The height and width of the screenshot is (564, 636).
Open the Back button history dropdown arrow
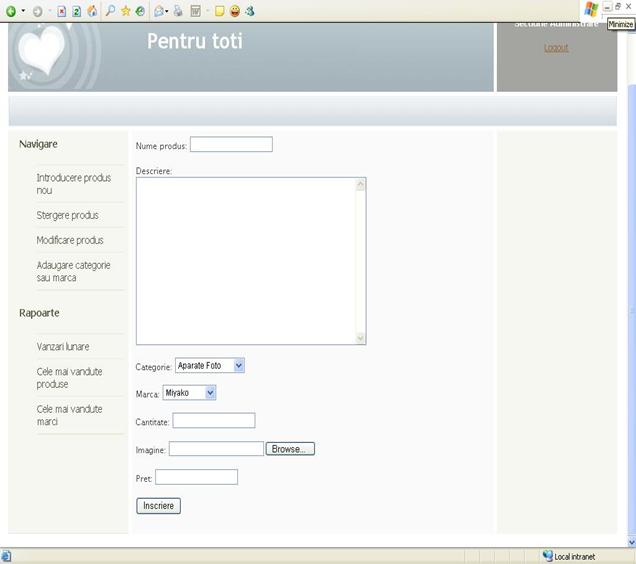(x=23, y=11)
